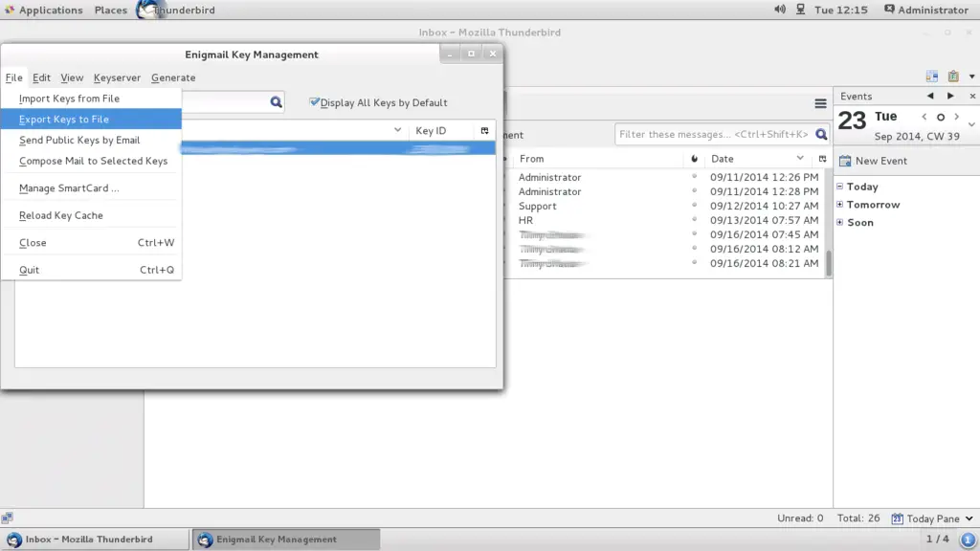Choose Export Keys to File
Image resolution: width=980 pixels, height=551 pixels.
(64, 120)
